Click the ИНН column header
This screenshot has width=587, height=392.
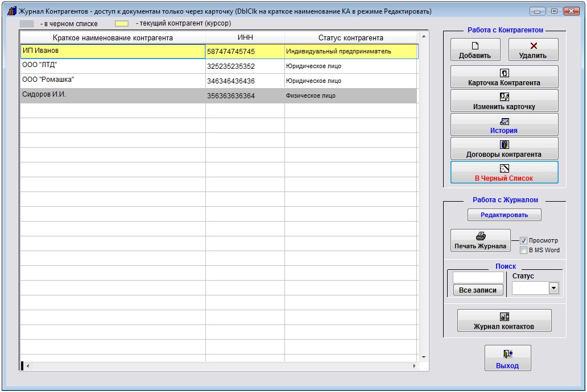(x=245, y=38)
